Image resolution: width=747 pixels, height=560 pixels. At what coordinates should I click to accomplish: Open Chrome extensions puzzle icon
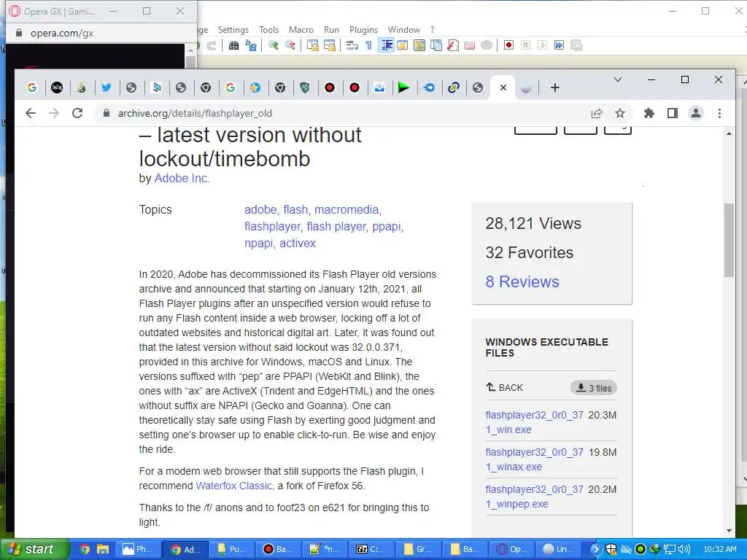[x=649, y=113]
